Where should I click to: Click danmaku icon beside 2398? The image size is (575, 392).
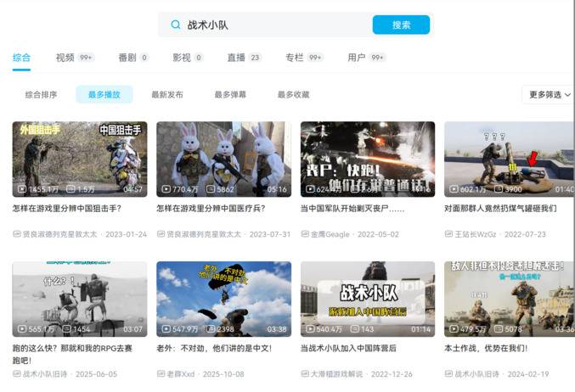[211, 329]
